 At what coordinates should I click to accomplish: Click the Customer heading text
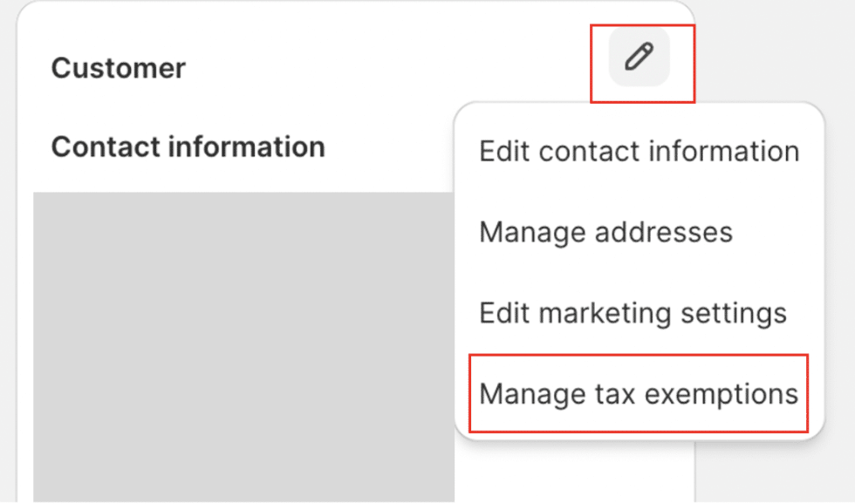point(119,68)
